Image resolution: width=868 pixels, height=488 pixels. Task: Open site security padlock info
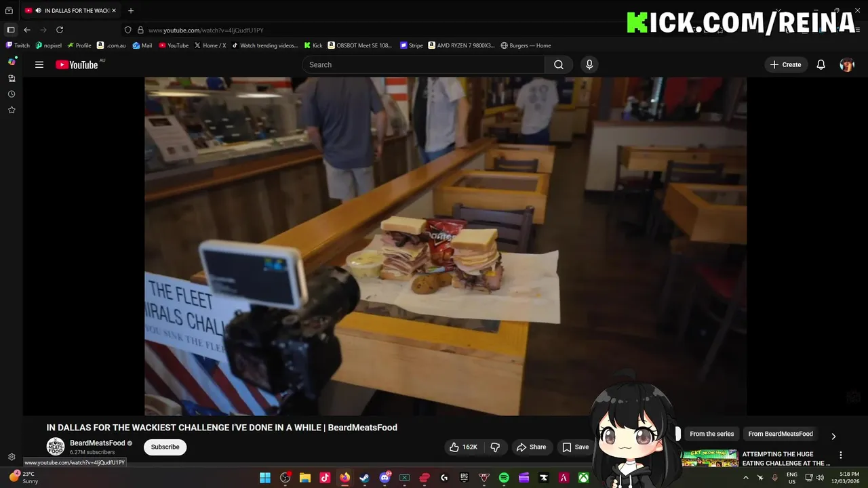[x=140, y=30]
